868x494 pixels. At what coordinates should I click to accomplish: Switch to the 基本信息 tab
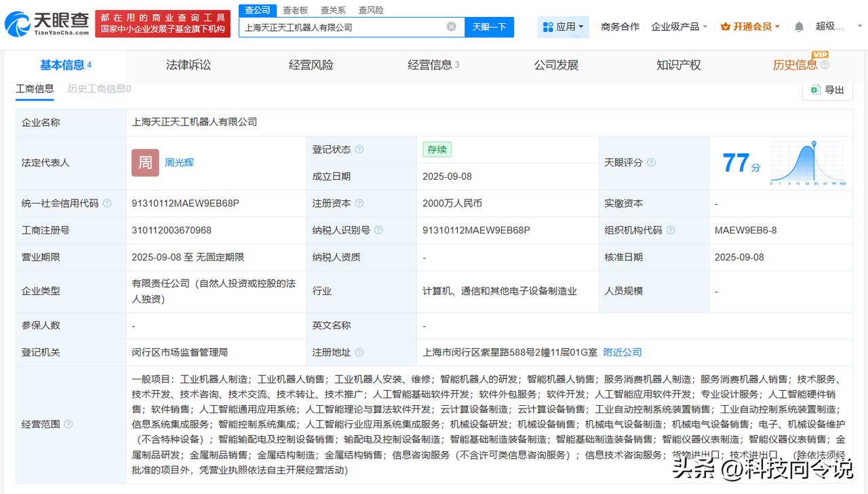tap(66, 65)
